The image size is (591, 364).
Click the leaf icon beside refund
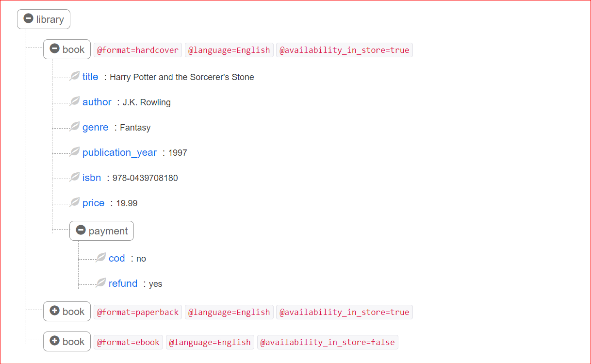(x=100, y=283)
